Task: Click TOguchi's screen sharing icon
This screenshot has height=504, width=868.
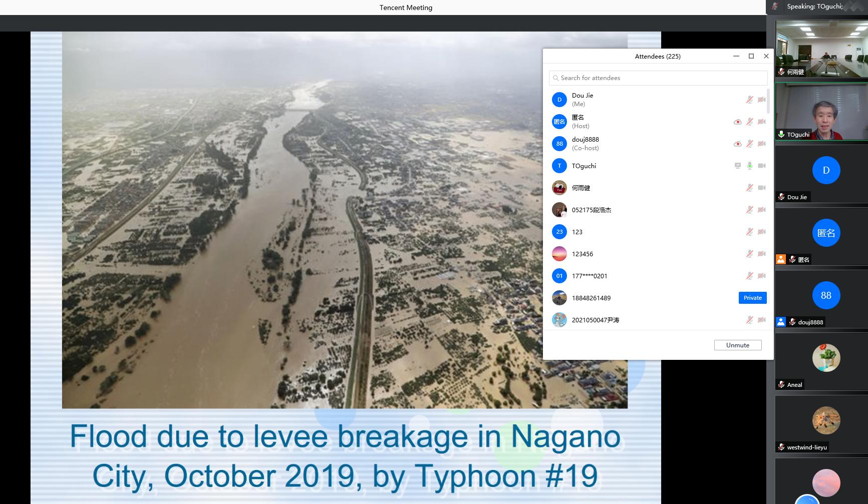Action: (737, 166)
